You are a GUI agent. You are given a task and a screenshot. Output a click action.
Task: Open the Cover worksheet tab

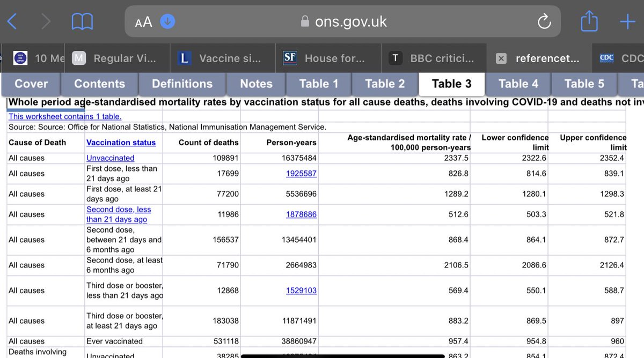pos(31,84)
